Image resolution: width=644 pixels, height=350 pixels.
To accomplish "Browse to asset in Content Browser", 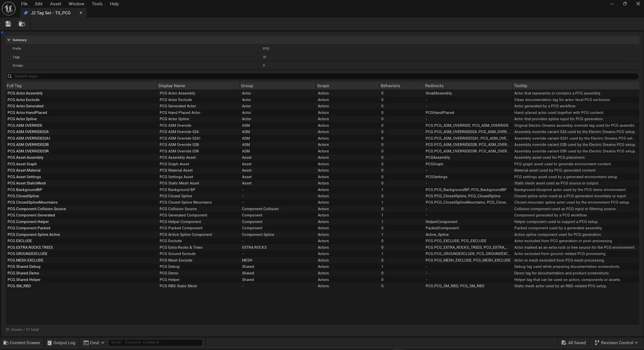I will [x=22, y=24].
